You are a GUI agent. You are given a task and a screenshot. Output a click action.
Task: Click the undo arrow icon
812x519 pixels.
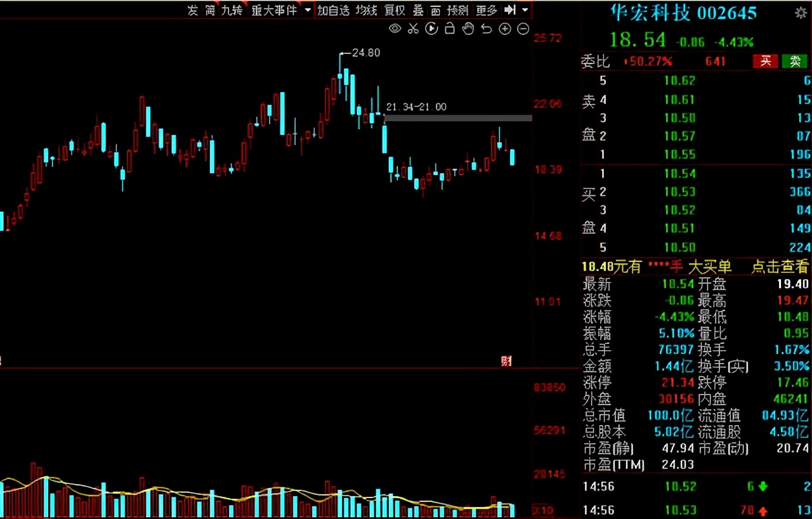(487, 29)
